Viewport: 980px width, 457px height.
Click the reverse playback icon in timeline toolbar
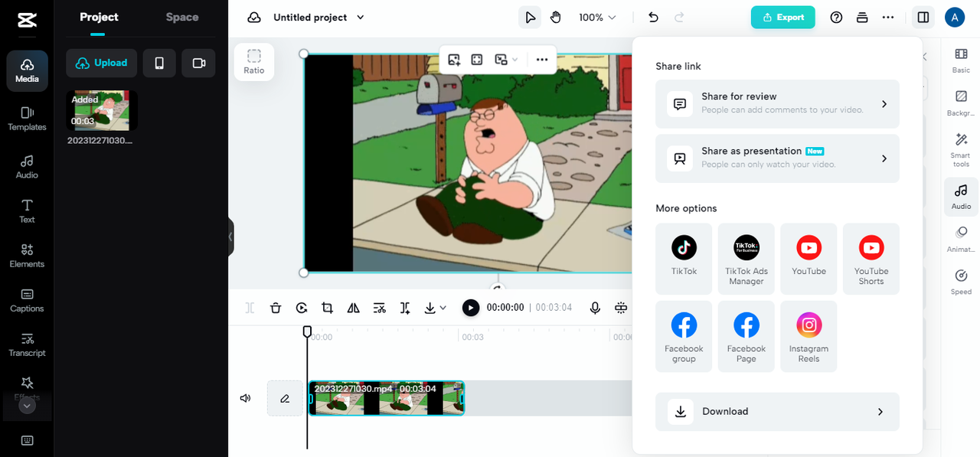pyautogui.click(x=302, y=308)
